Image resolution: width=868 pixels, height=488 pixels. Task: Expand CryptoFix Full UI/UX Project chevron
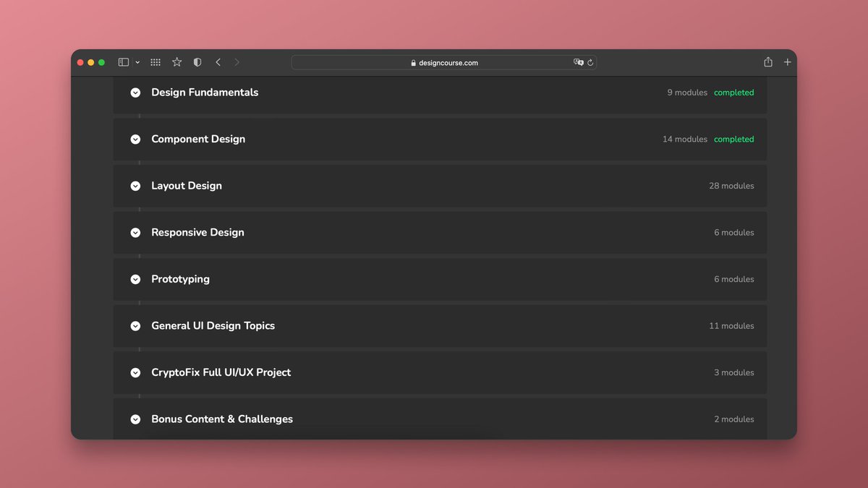135,372
